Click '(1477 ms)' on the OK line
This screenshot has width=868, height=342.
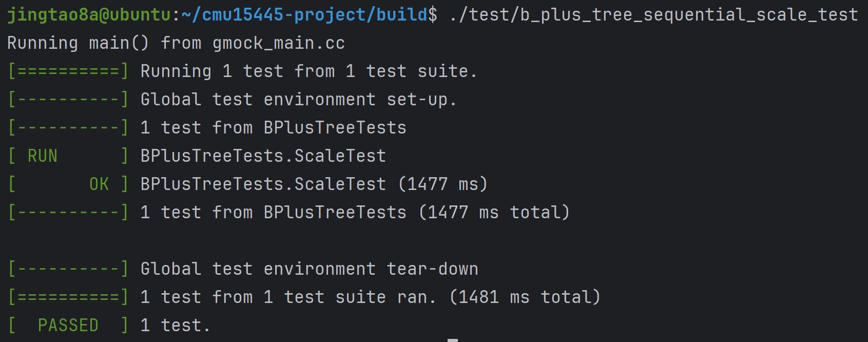click(x=443, y=184)
